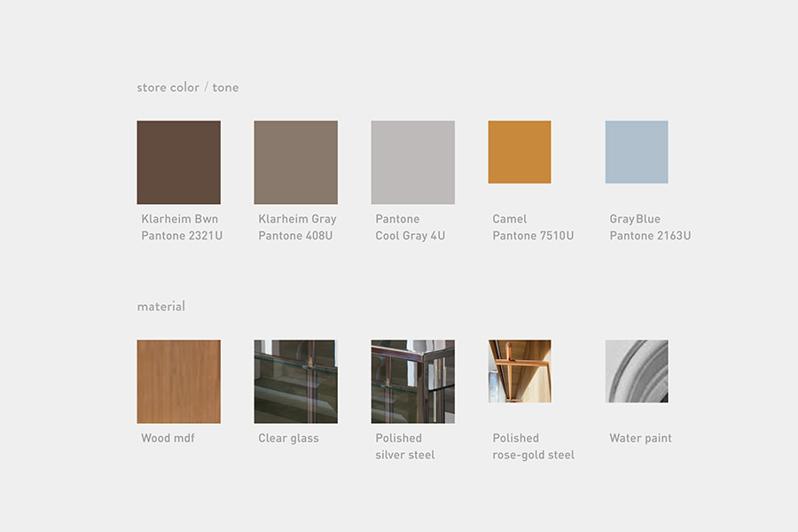Click the 'Water paint' caption
Image resolution: width=798 pixels, height=532 pixels.
pos(640,438)
